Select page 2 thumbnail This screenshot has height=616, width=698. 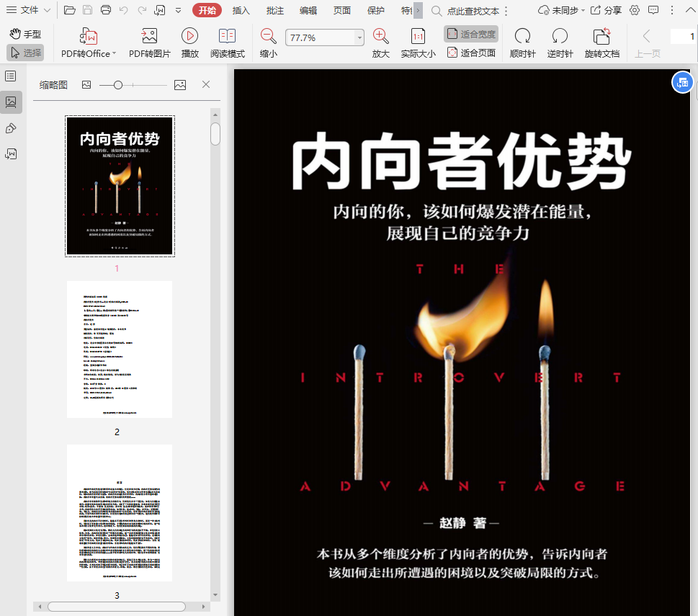(x=120, y=349)
